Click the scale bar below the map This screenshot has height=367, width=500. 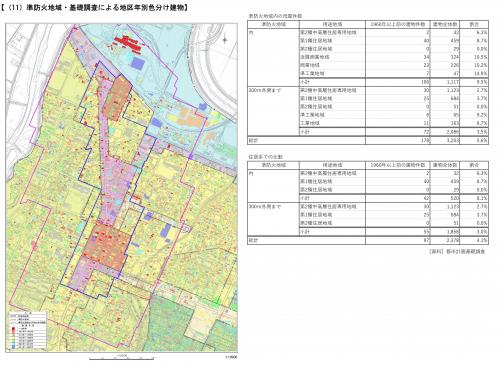(122, 357)
